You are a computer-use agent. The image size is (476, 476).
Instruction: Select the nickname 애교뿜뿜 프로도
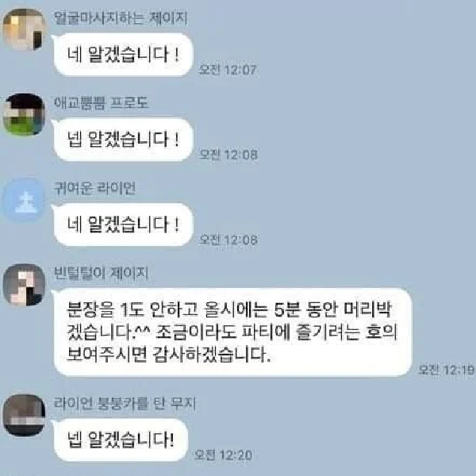(x=101, y=102)
